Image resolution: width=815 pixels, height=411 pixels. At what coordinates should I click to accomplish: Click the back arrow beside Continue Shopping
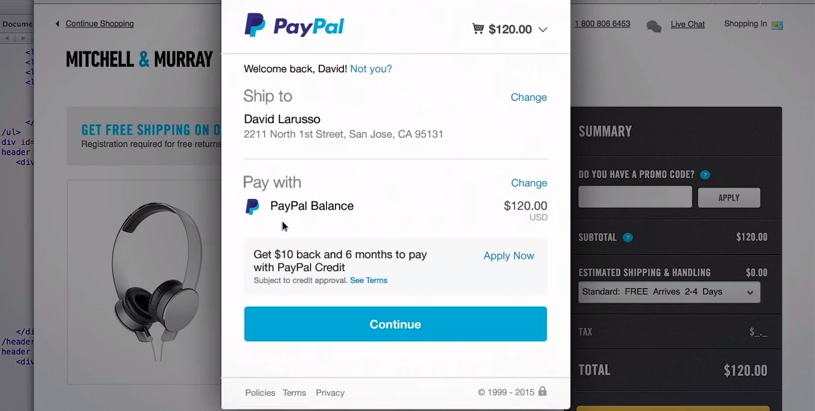coord(57,24)
